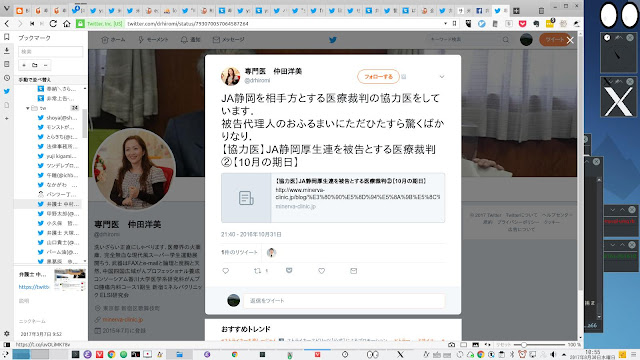
Task: Close the tweet overlay with X
Action: coord(570,40)
